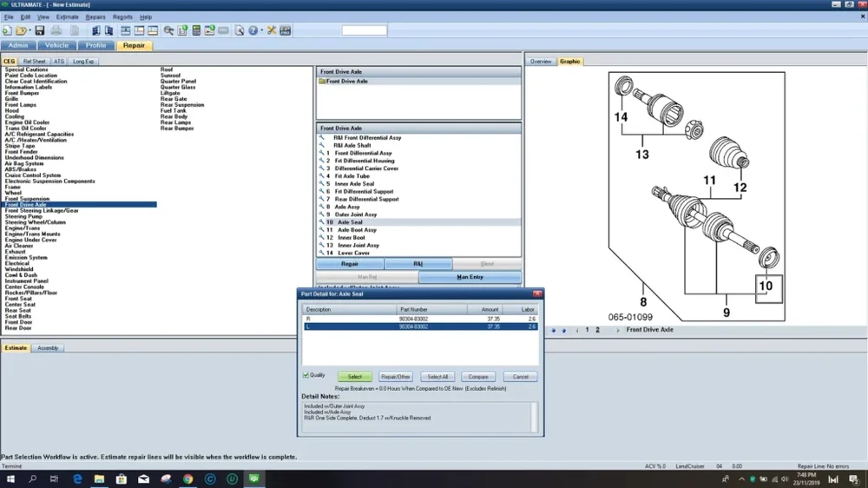The height and width of the screenshot is (488, 868).
Task: Click the next graphic page arrow
Action: (618, 330)
